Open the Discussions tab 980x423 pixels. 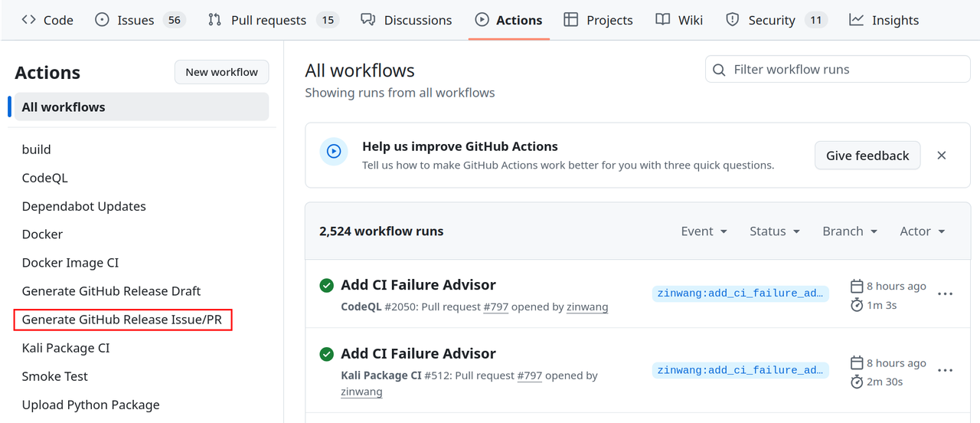pyautogui.click(x=406, y=20)
